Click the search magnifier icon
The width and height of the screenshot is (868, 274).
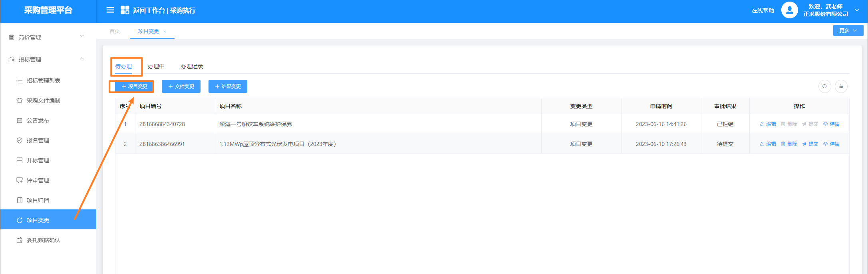point(824,87)
